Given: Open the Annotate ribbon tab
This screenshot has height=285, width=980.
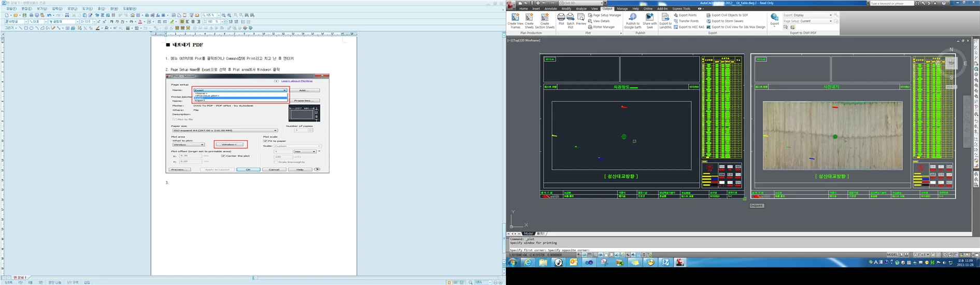Looking at the screenshot, I should click(x=550, y=9).
